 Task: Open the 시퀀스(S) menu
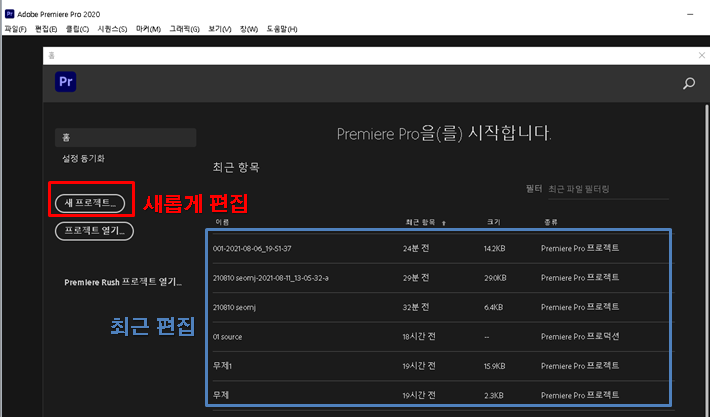[x=112, y=29]
